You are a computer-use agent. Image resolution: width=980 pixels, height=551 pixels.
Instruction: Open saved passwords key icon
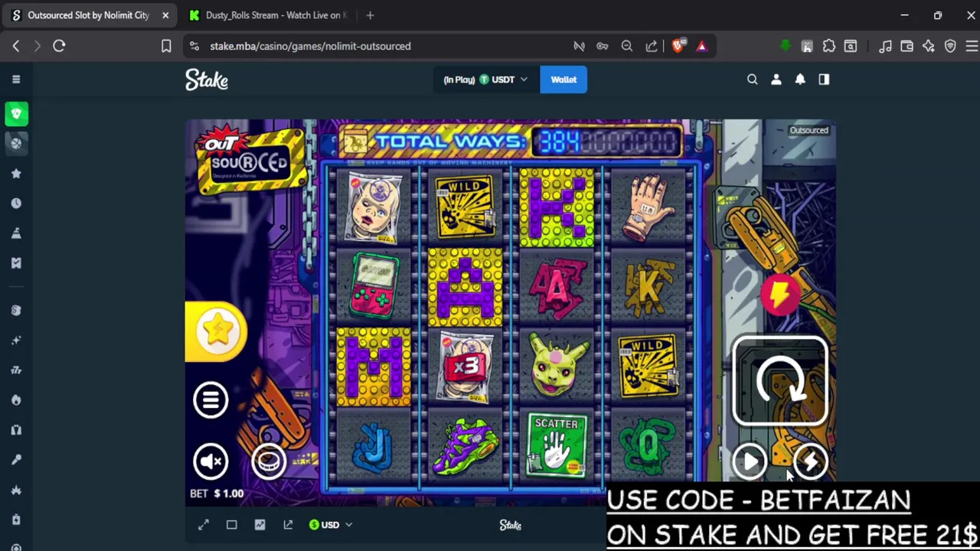coord(603,46)
